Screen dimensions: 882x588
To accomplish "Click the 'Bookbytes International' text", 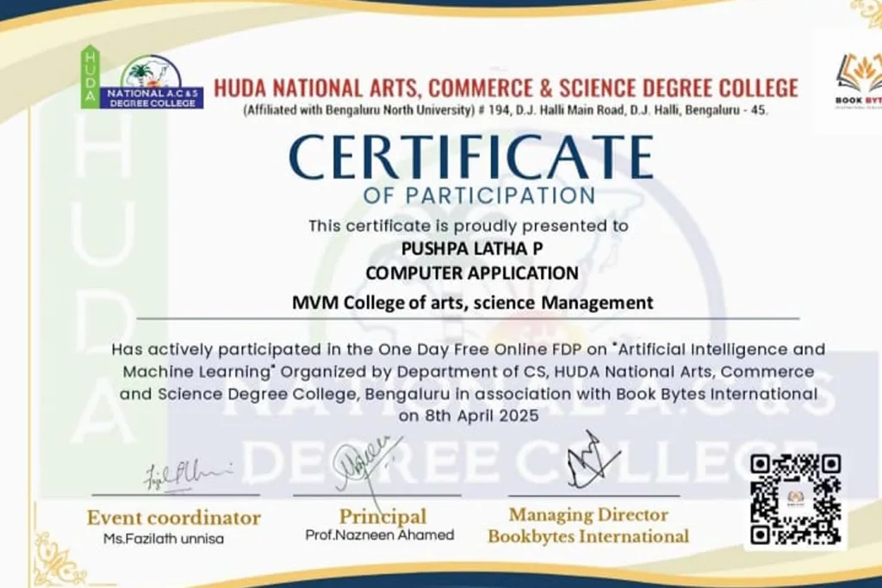I will pyautogui.click(x=588, y=537).
